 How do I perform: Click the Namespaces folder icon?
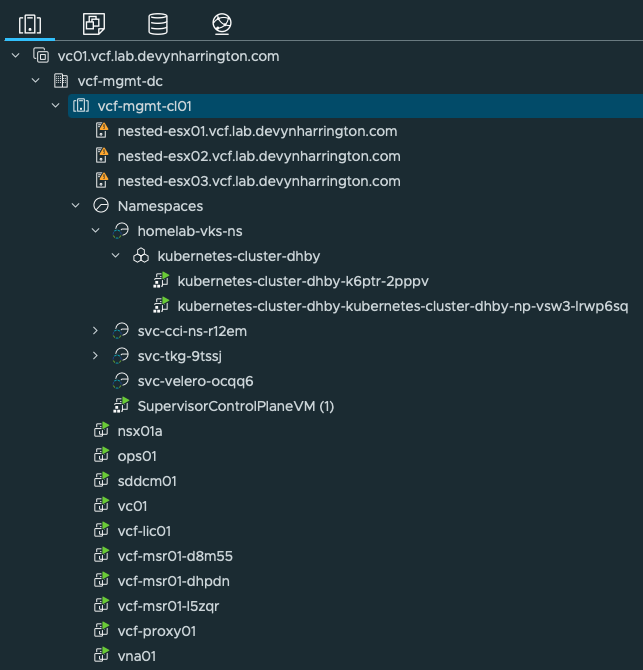[101, 206]
